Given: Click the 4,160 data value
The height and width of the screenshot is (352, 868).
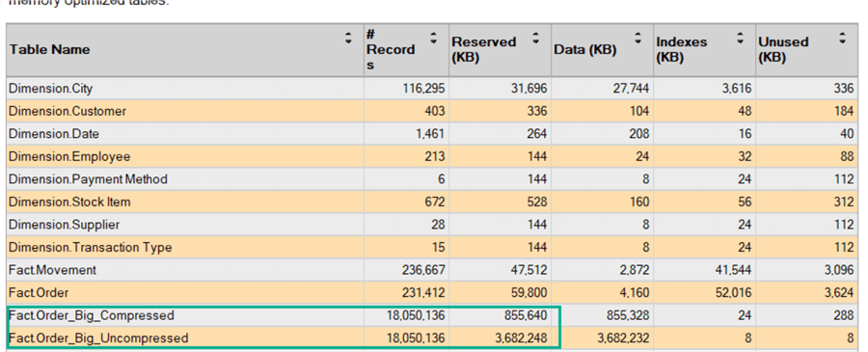Looking at the screenshot, I should (x=635, y=293).
